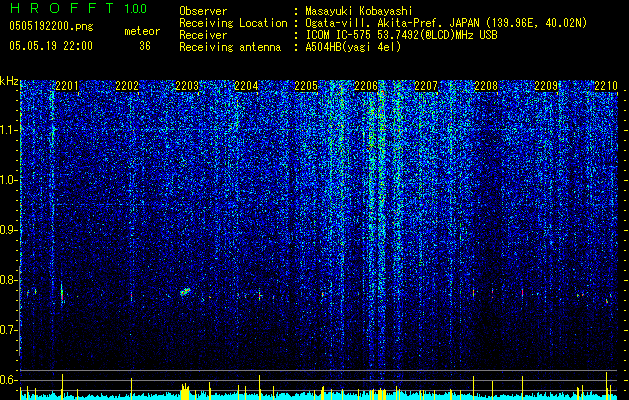
Task: Click the receiver value ICOM IC-575 53.7492 MHz
Action: (401, 35)
